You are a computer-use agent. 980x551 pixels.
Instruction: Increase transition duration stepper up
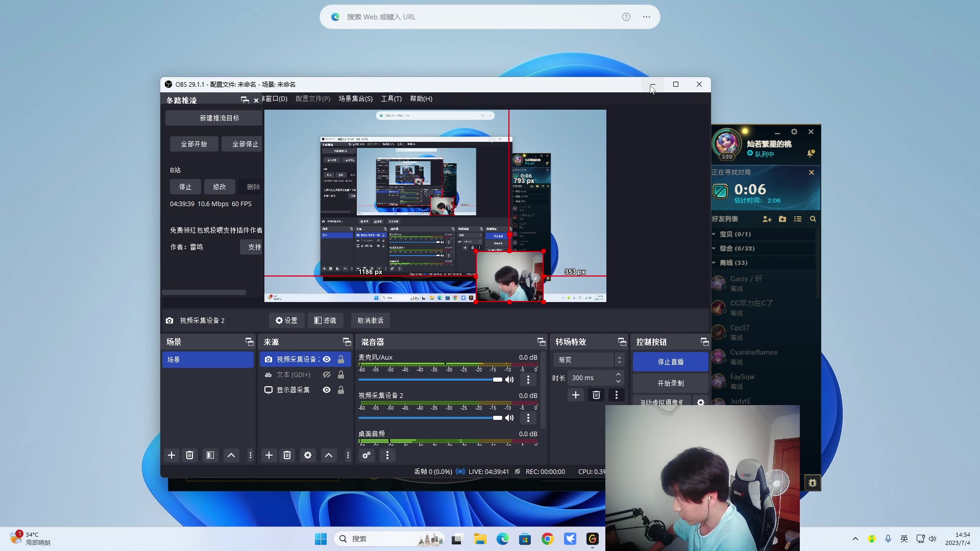click(x=618, y=374)
